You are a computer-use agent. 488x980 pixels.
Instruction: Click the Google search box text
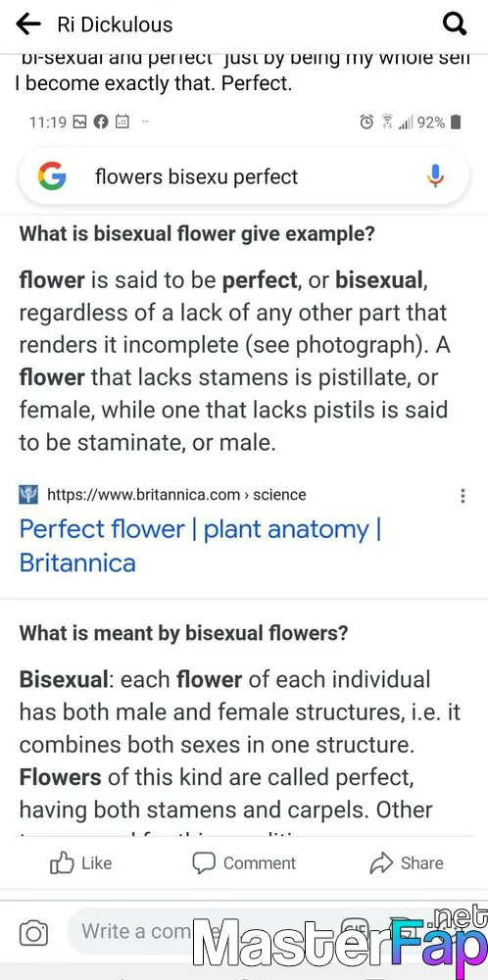196,176
